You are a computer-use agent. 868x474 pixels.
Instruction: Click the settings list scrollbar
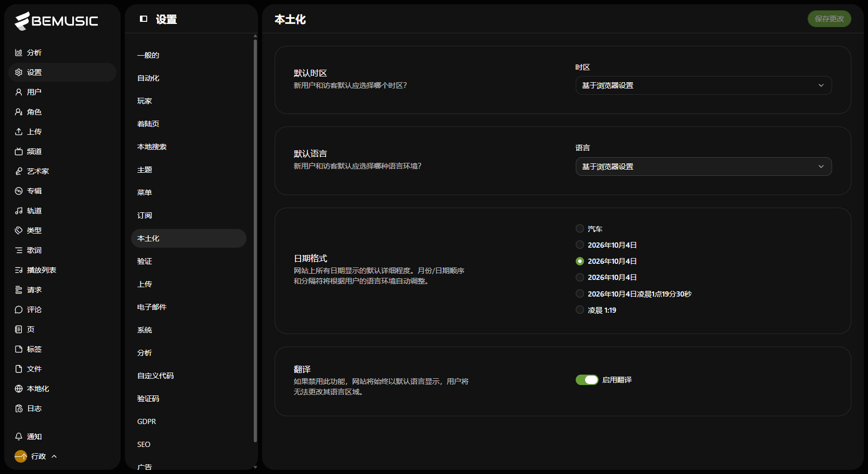[x=255, y=240]
